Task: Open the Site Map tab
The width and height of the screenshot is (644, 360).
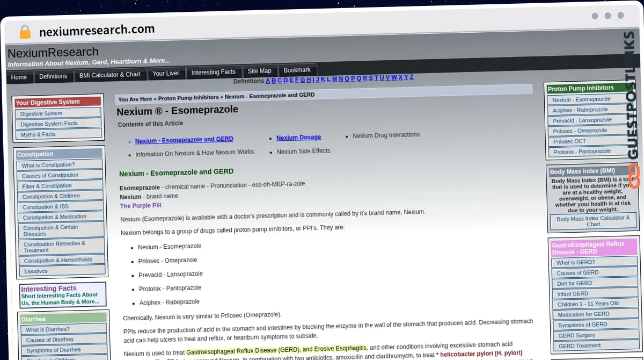Action: coord(259,70)
